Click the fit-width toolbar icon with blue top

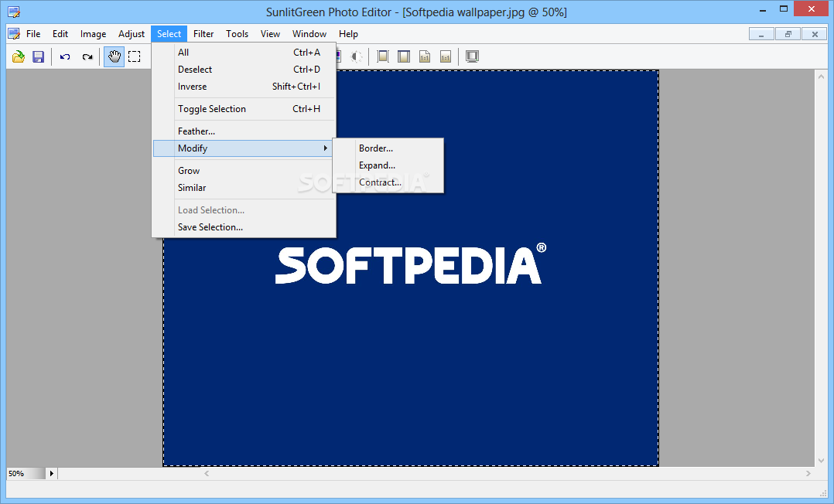[404, 56]
